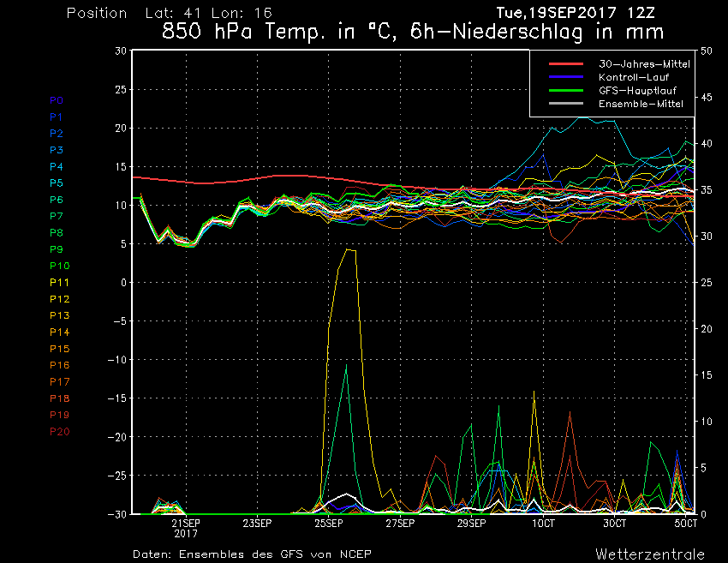Select the P11 yellow ensemble label
This screenshot has width=728, height=563.
click(x=59, y=282)
